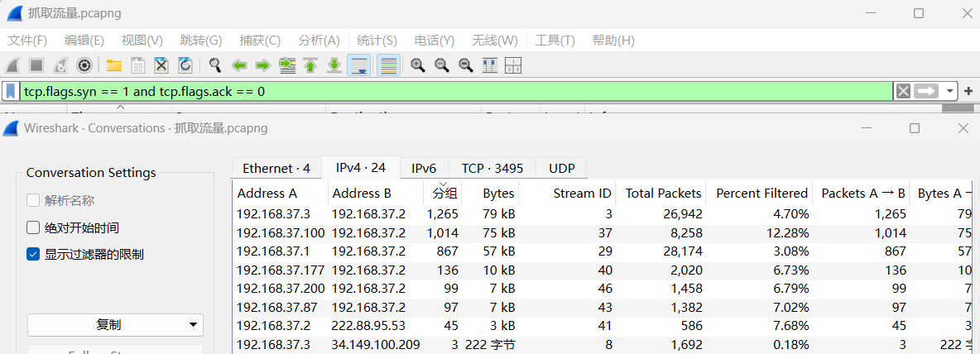980x354 pixels.
Task: Open the 视图(V) menu
Action: [142, 41]
